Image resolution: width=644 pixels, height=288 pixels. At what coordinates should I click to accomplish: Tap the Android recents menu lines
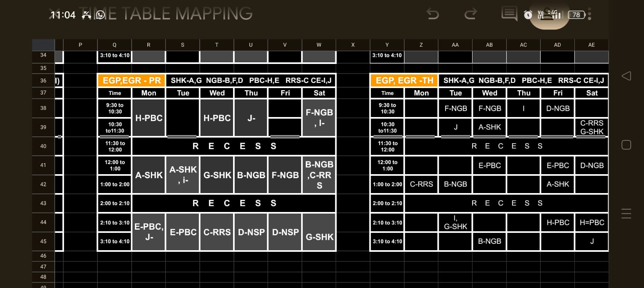point(626,214)
